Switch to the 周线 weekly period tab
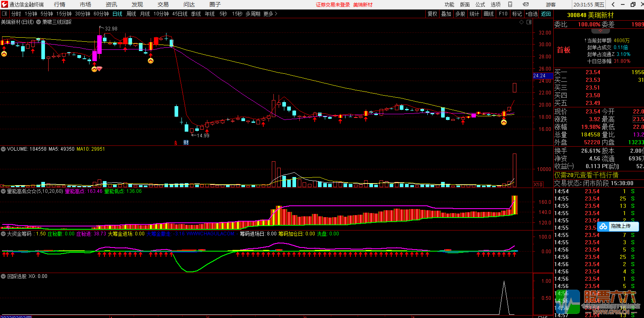This screenshot has height=318, width=644. coord(131,14)
